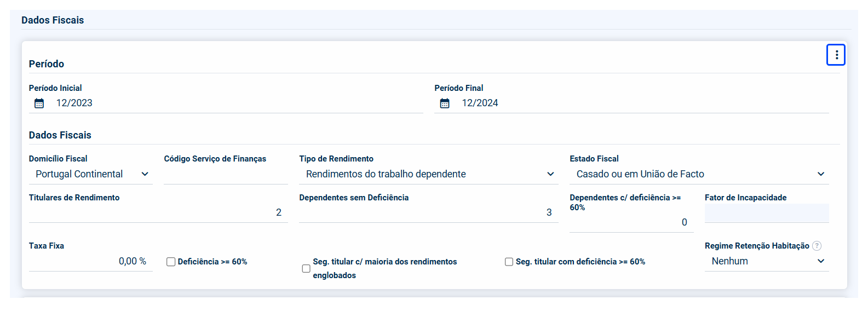Click the Regime Retenção Habitação help icon

[817, 246]
